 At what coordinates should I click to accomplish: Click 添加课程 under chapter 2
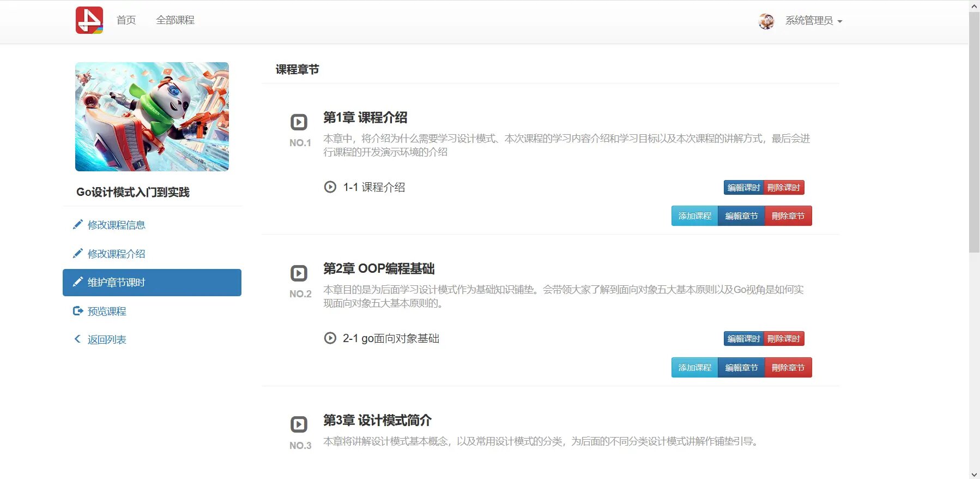695,368
